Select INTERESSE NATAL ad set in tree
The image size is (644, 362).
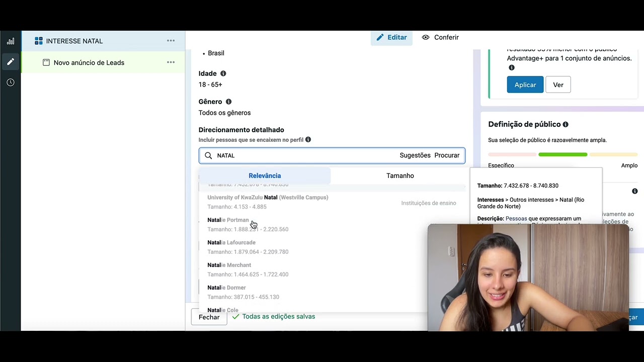click(x=103, y=41)
